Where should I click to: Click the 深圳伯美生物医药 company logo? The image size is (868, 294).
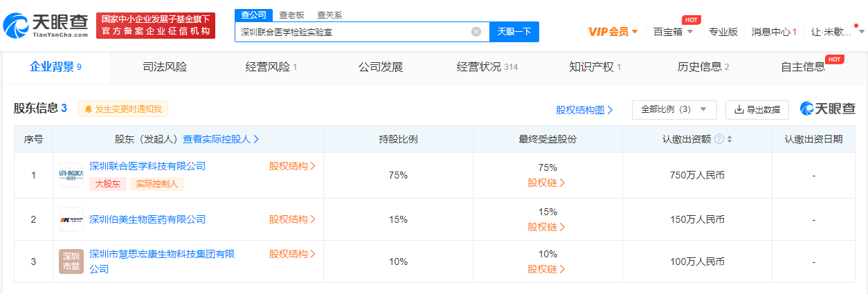(x=71, y=219)
